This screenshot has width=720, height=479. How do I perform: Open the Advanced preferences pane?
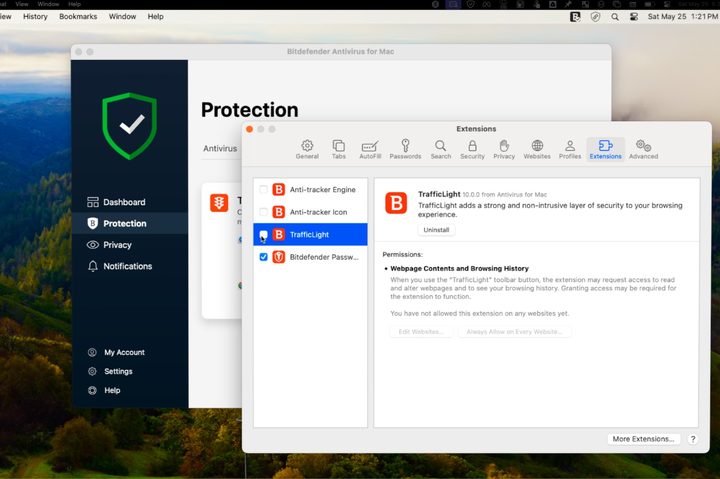(x=643, y=149)
